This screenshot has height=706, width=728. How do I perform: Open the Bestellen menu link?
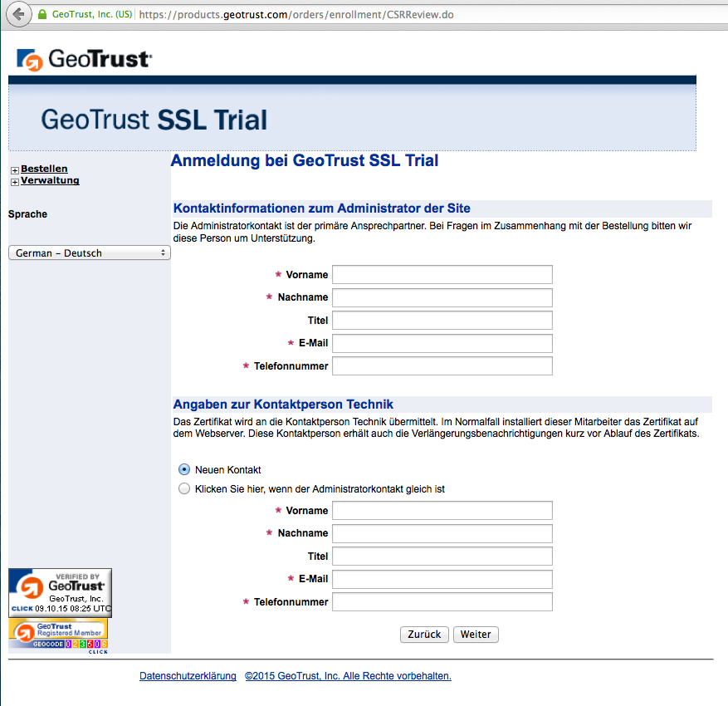[44, 169]
